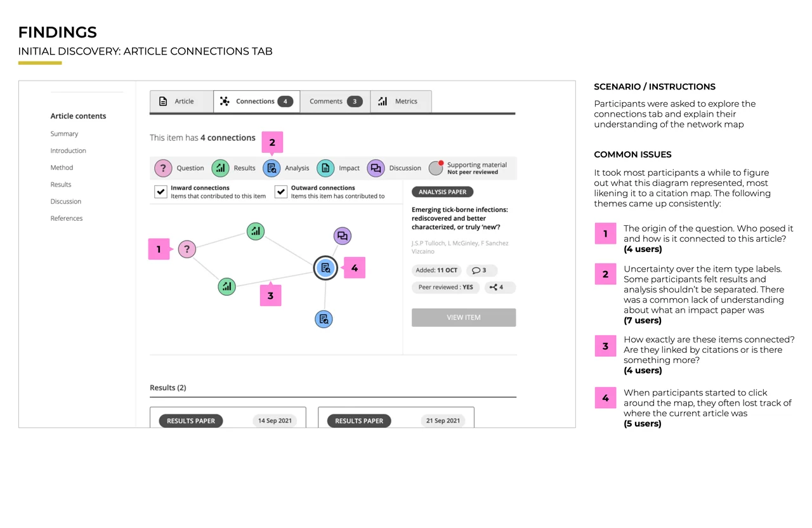Click the Discussion legend icon
This screenshot has width=812, height=528.
[x=375, y=168]
